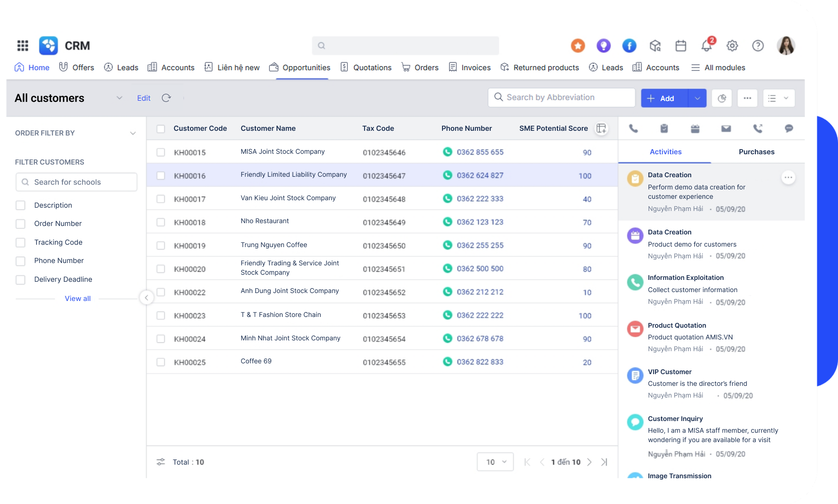Image resolution: width=838 pixels, height=504 pixels.
Task: Expand the All customers dropdown
Action: pos(119,98)
